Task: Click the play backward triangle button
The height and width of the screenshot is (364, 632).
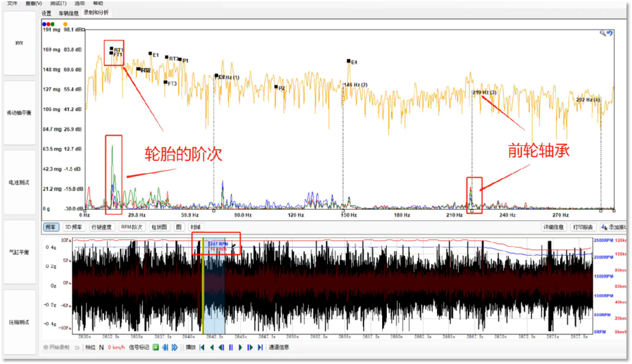Action: coord(212,347)
